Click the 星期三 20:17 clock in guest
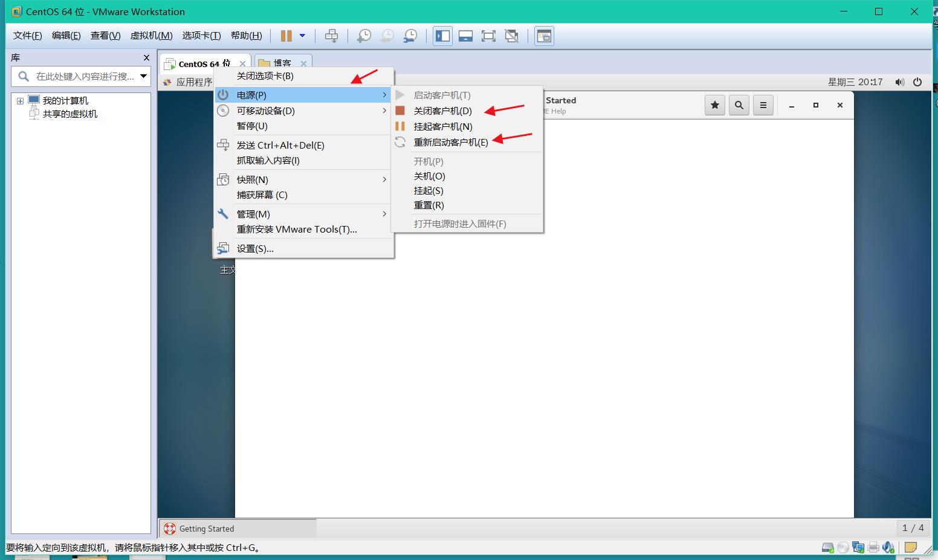The width and height of the screenshot is (938, 560). 855,82
